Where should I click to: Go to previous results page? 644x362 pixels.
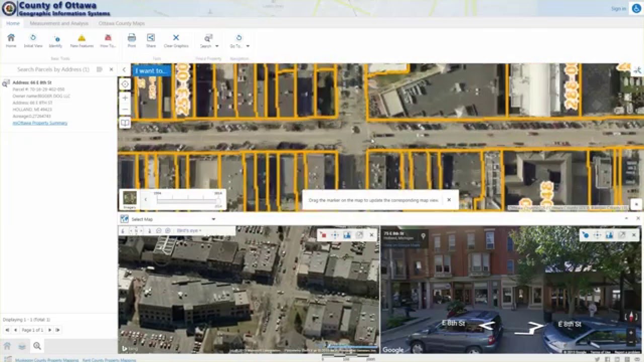15,330
